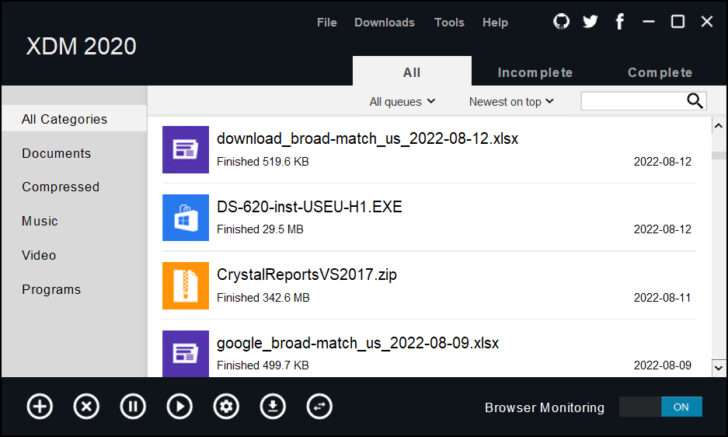Viewport: 728px width, 437px height.
Task: Click the orange zip icon for CrystalReportsVS2017.zip
Action: [185, 286]
